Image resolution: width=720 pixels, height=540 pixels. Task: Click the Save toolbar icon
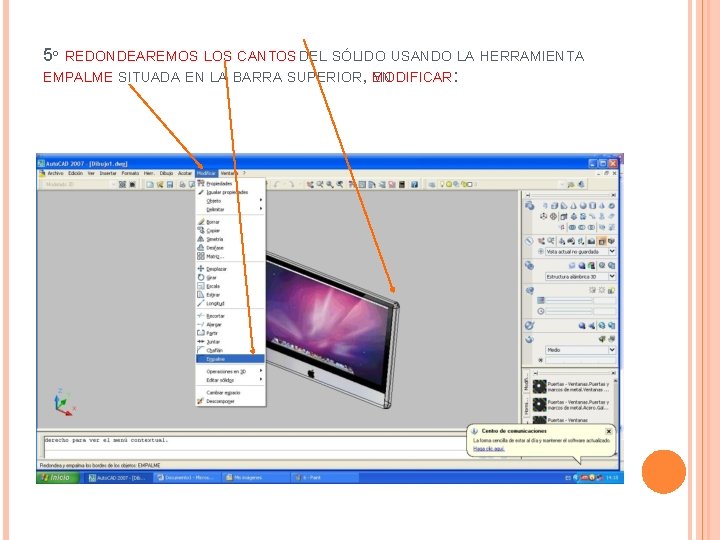click(170, 184)
